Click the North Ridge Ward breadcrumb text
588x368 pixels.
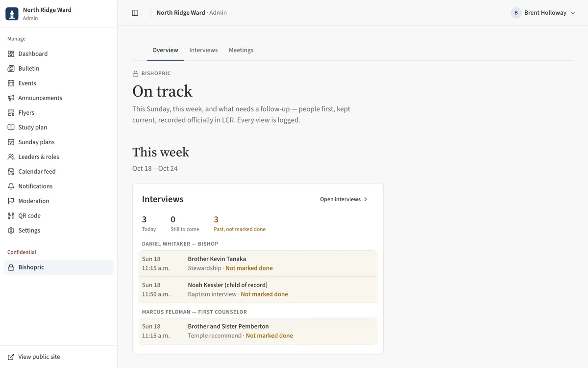pyautogui.click(x=181, y=13)
